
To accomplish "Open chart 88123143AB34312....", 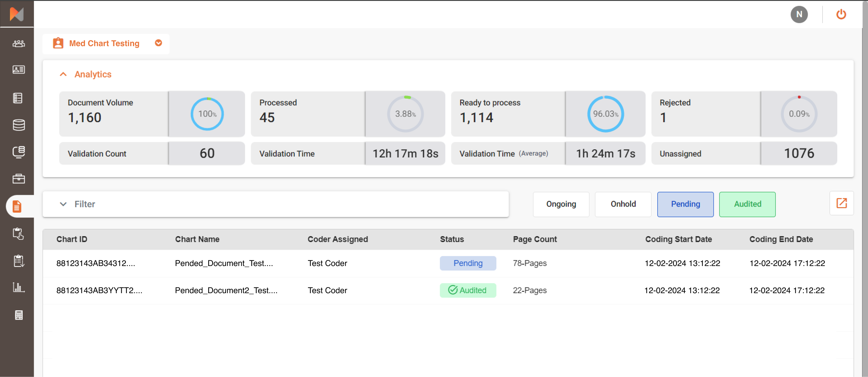I will tap(96, 263).
